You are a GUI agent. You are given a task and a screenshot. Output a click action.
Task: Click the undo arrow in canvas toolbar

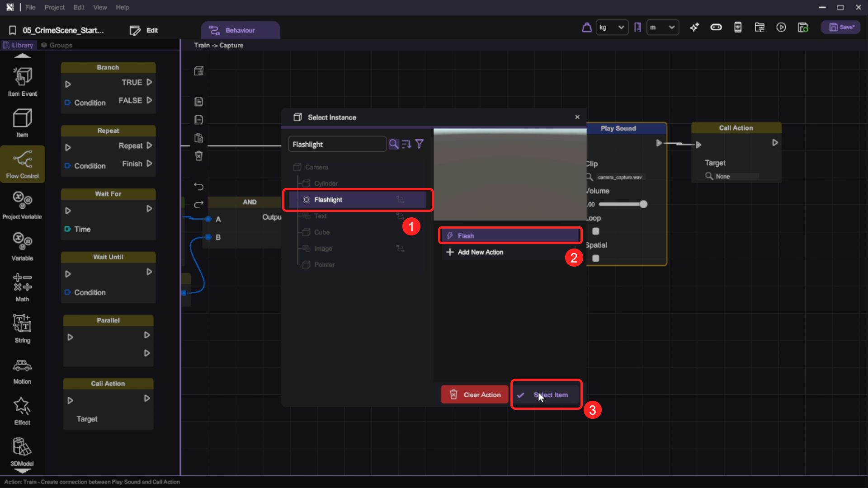tap(198, 186)
